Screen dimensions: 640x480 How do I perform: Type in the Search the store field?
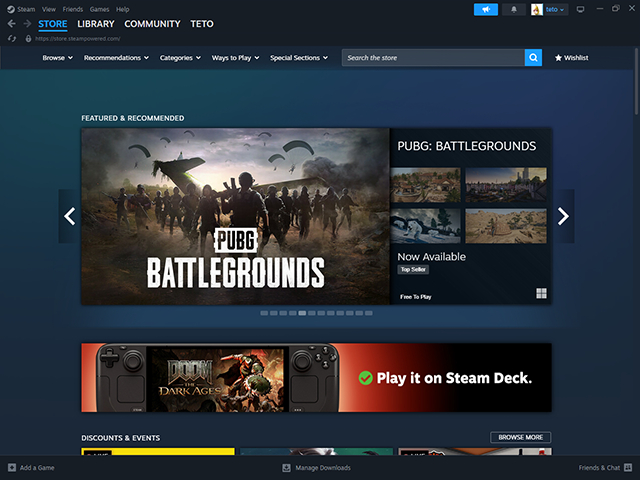[x=433, y=58]
